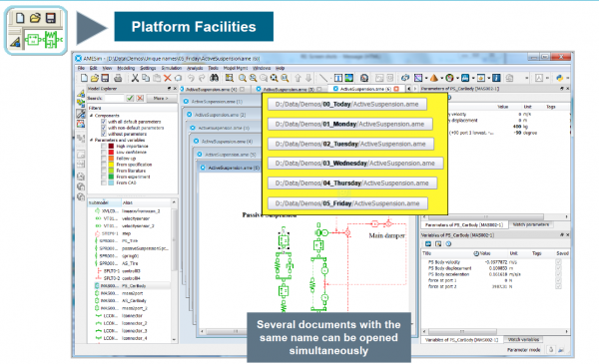Enable the 'High importance' filter checkbox

pyautogui.click(x=104, y=147)
